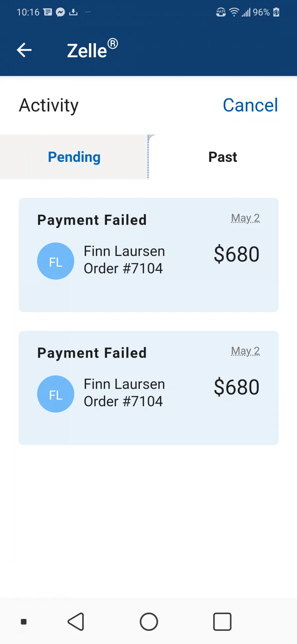Tap the $680 amount in second card
Image resolution: width=297 pixels, height=644 pixels.
pos(237,387)
